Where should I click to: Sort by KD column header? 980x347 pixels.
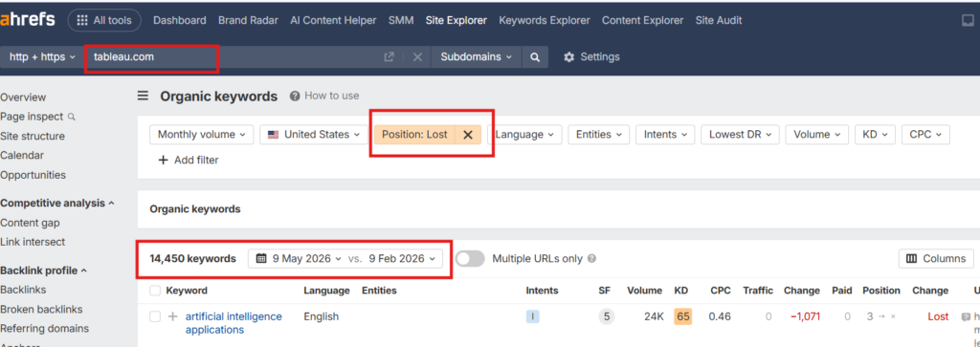click(x=681, y=291)
